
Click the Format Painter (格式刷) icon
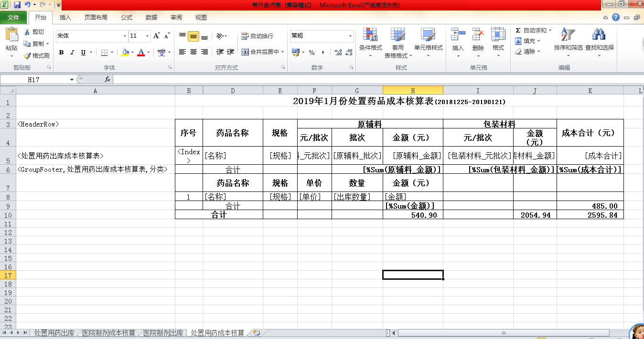point(28,56)
